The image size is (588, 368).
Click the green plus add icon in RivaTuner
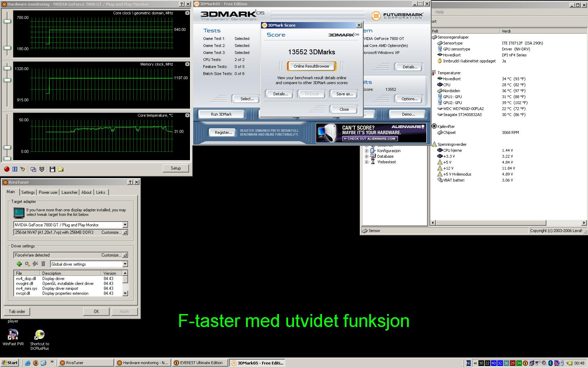(x=19, y=264)
